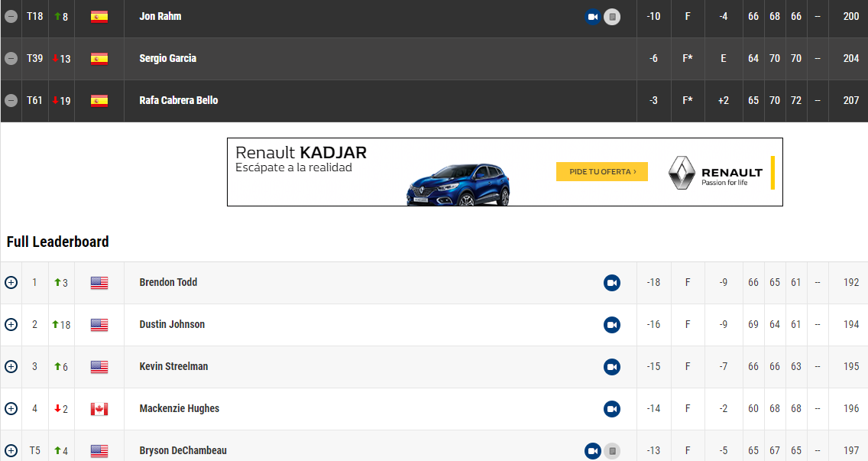Click the gray document icon beside Bryson DeChambeau

click(612, 451)
